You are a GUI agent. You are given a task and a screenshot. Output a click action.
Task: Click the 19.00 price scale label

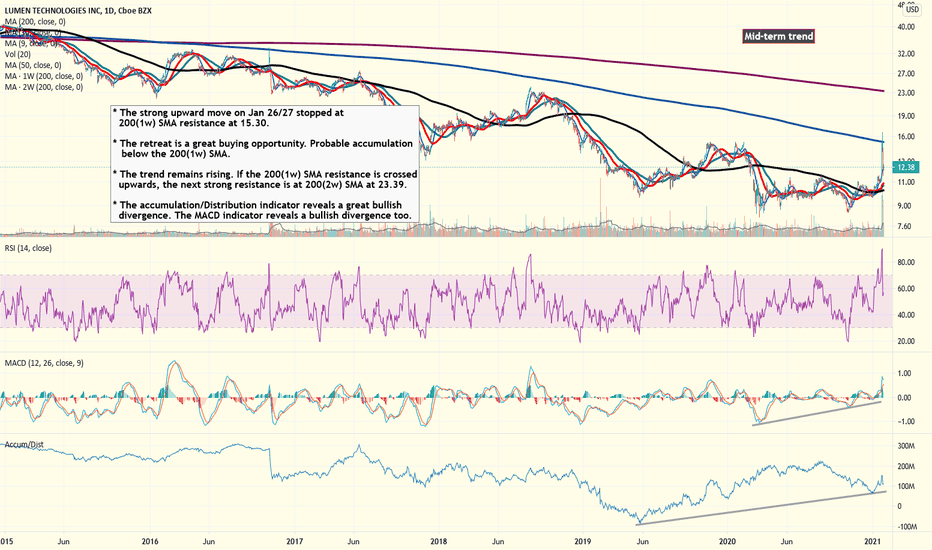[906, 116]
